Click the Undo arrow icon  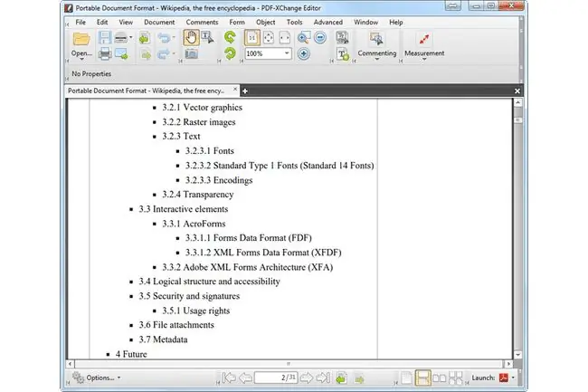pyautogui.click(x=164, y=37)
